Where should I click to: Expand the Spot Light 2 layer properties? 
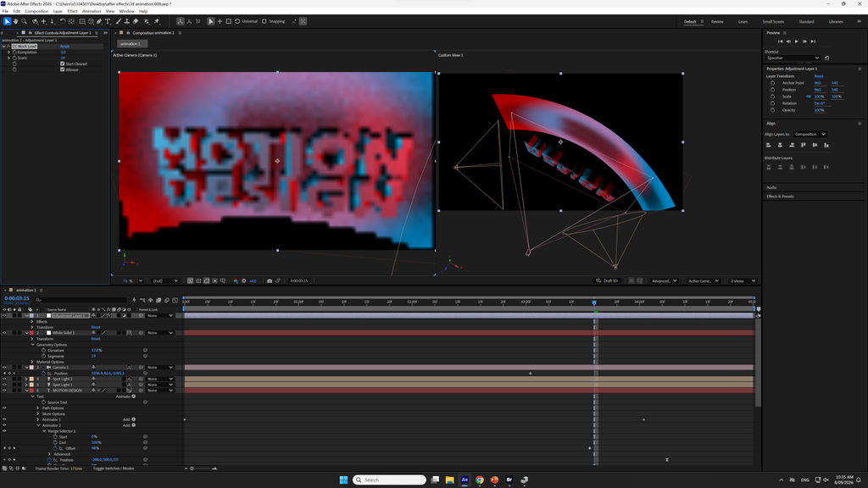(x=26, y=379)
